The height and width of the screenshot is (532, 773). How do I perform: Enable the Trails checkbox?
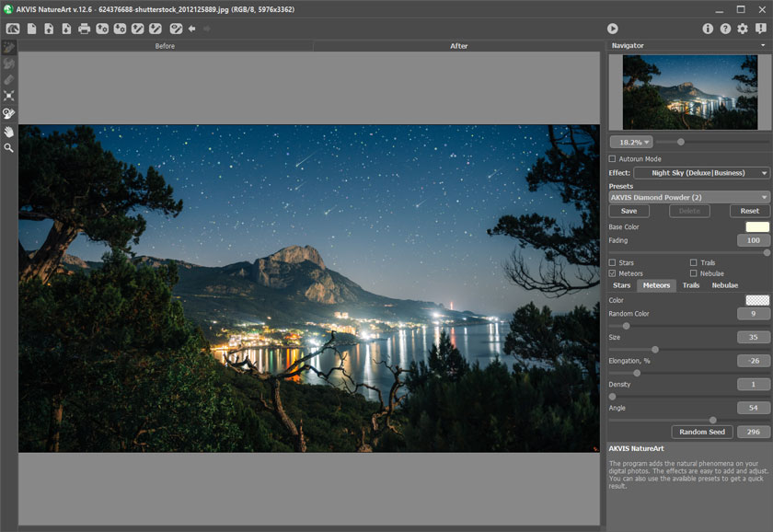point(694,263)
